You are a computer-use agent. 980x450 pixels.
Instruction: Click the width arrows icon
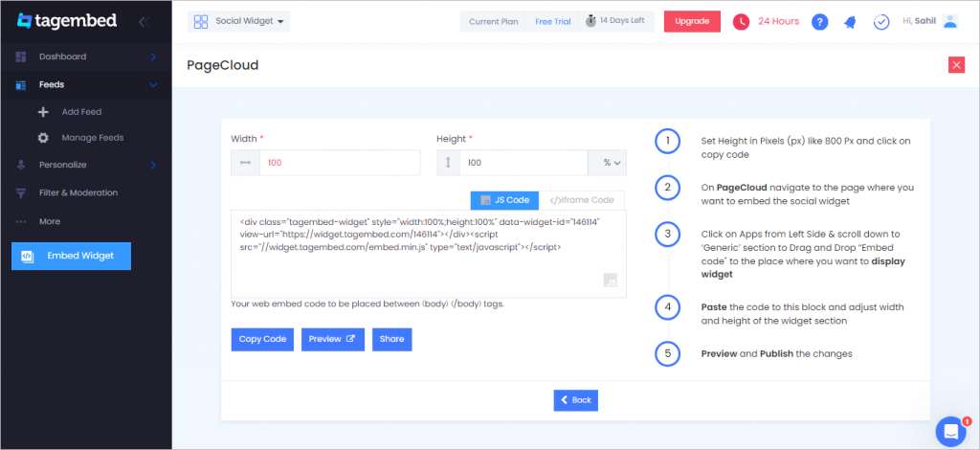tap(245, 163)
